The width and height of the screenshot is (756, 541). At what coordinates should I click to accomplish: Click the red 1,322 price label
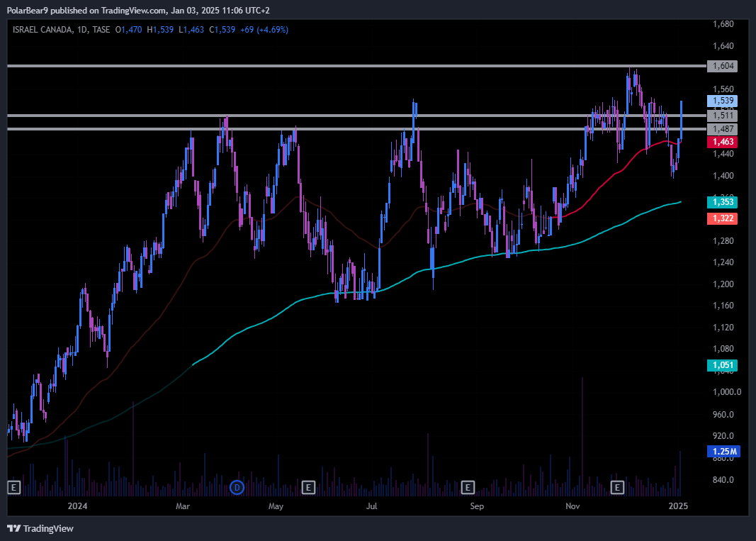point(722,218)
